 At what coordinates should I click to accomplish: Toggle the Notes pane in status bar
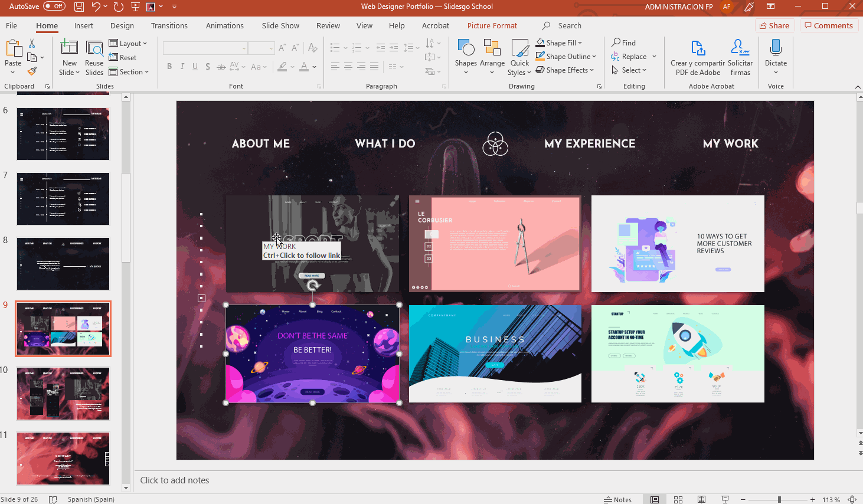617,499
